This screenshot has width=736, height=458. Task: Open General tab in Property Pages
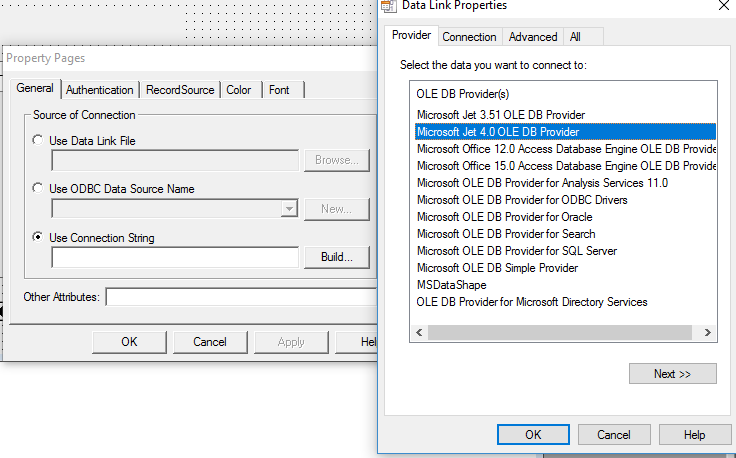[35, 88]
